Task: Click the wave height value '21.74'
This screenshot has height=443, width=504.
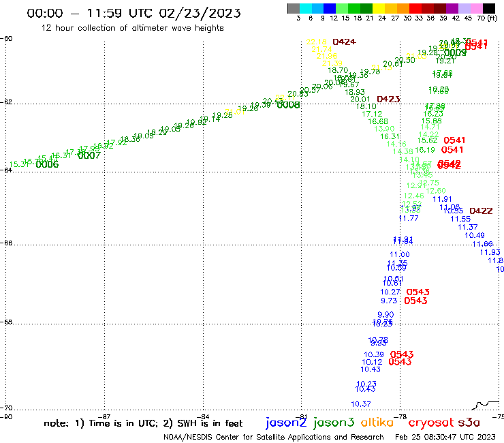Action: pyautogui.click(x=321, y=49)
